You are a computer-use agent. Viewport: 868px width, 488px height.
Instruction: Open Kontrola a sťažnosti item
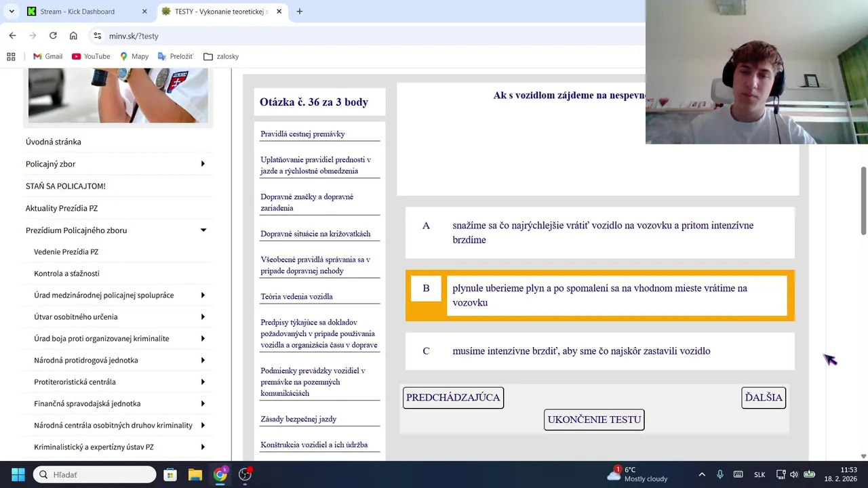point(67,273)
